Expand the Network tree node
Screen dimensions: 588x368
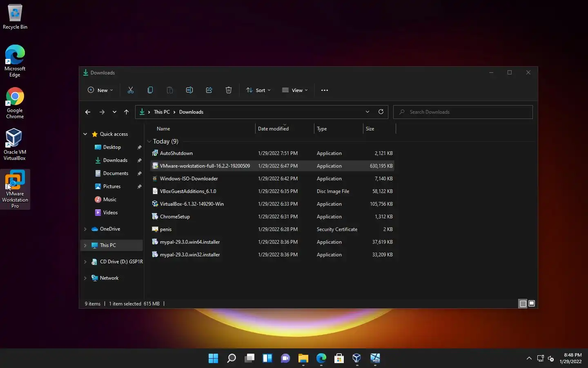pyautogui.click(x=85, y=278)
